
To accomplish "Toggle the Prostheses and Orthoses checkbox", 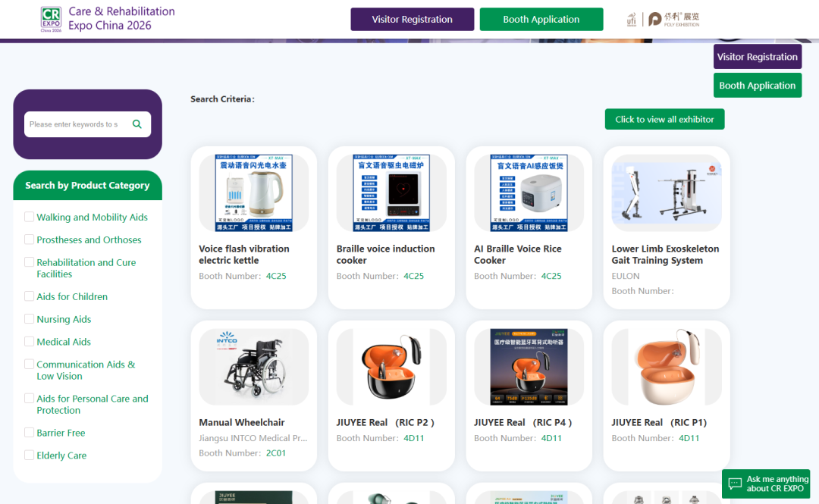I will coord(29,239).
